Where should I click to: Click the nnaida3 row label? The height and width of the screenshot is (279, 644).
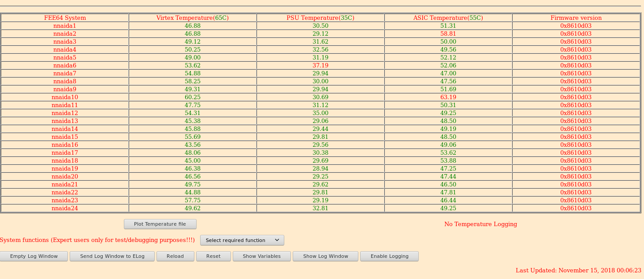pyautogui.click(x=65, y=42)
